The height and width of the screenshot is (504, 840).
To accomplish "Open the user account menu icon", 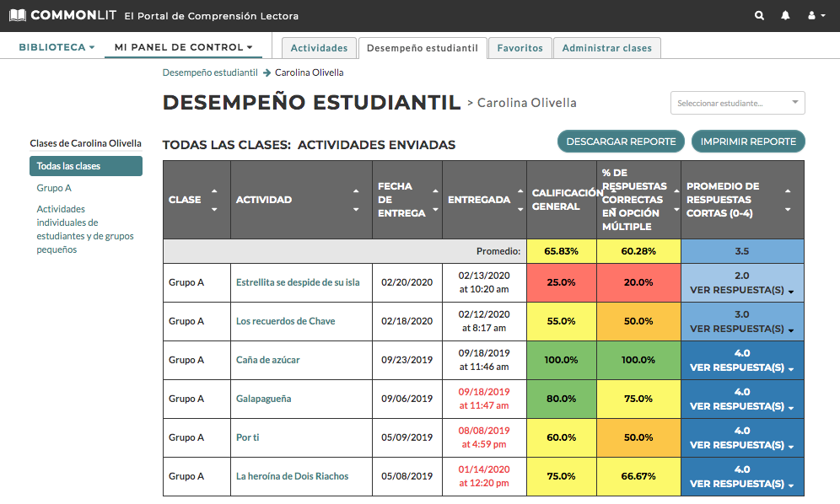I will [x=816, y=15].
